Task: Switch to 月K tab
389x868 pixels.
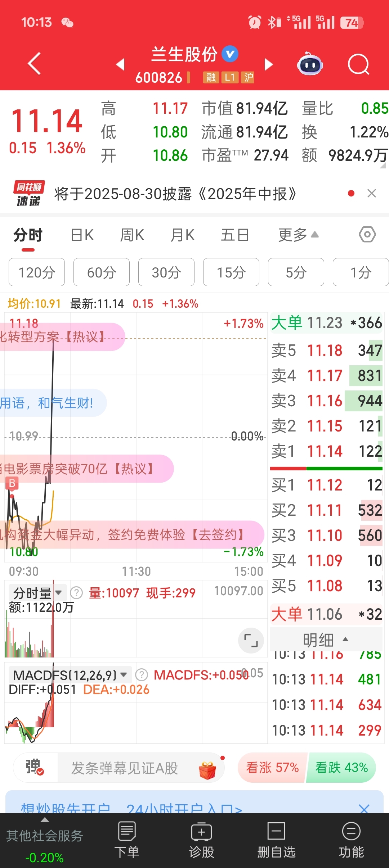Action: pos(183,235)
